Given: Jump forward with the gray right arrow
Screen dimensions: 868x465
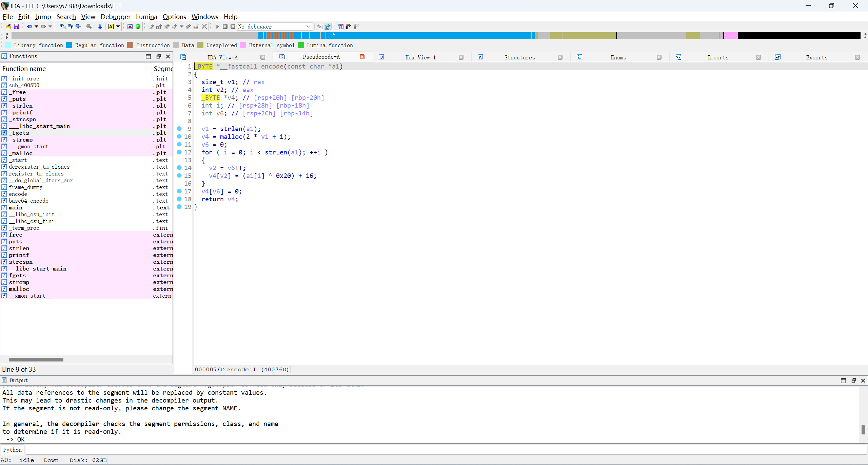Looking at the screenshot, I should [x=43, y=26].
